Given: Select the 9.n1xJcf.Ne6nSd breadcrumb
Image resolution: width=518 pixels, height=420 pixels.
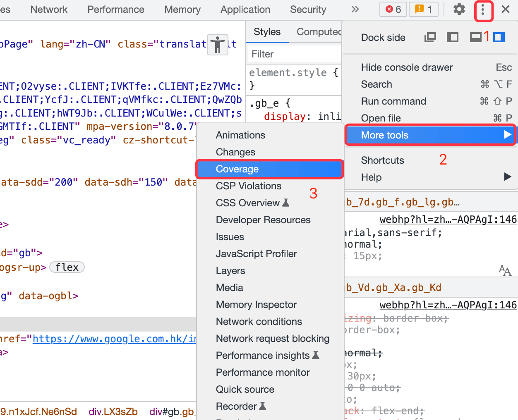Looking at the screenshot, I should 38,412.
